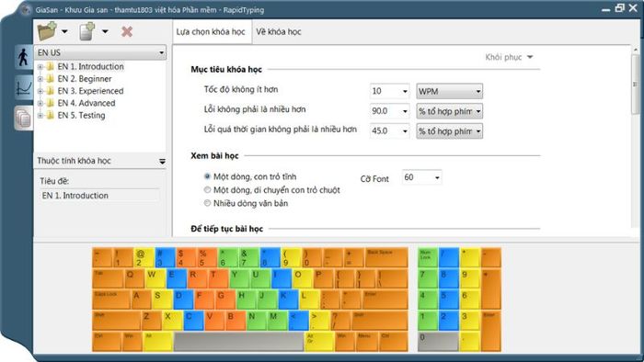The height and width of the screenshot is (362, 644).
Task: Restore down the RapidTyping window
Action: pyautogui.click(x=619, y=7)
